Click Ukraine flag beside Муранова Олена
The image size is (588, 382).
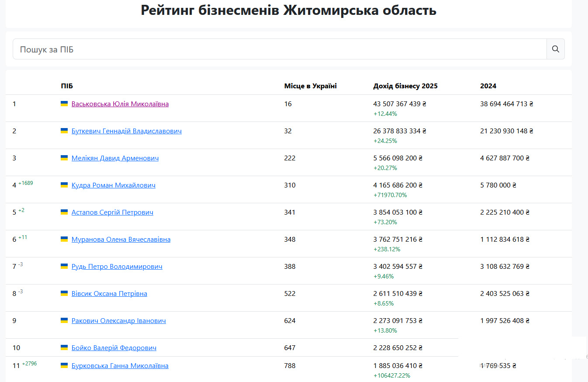(x=64, y=239)
